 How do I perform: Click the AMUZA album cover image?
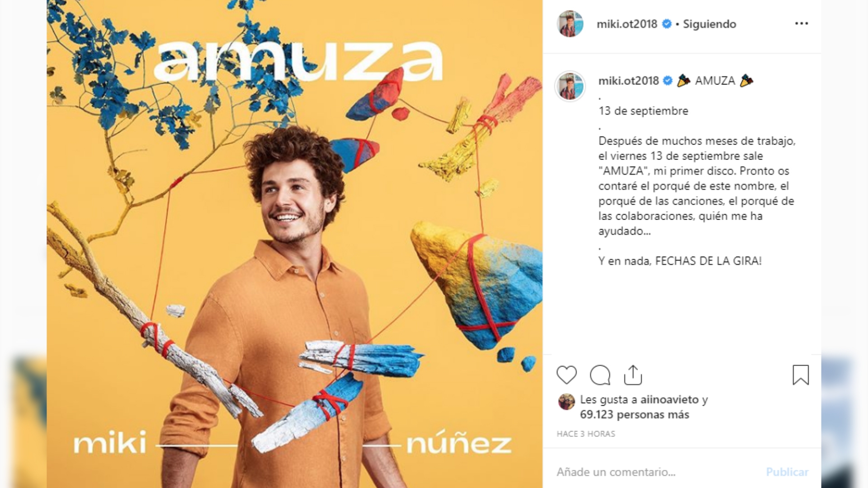(295, 244)
